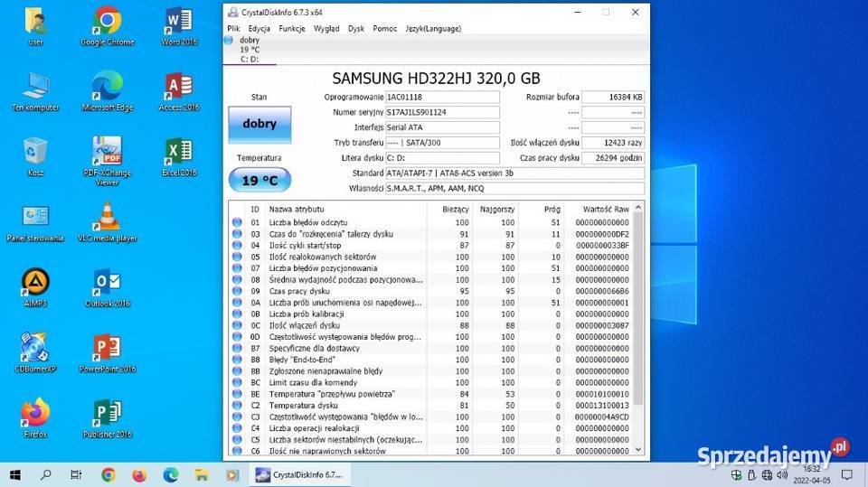Click the attribute list scrollbar thumb
Viewport: 868px width, 487px height.
[x=638, y=308]
